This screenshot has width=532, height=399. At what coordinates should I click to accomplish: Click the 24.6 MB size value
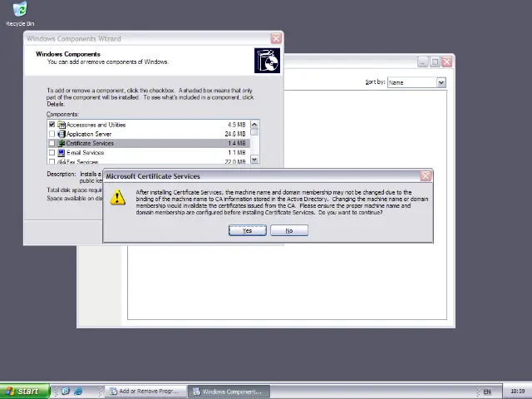[x=235, y=134]
